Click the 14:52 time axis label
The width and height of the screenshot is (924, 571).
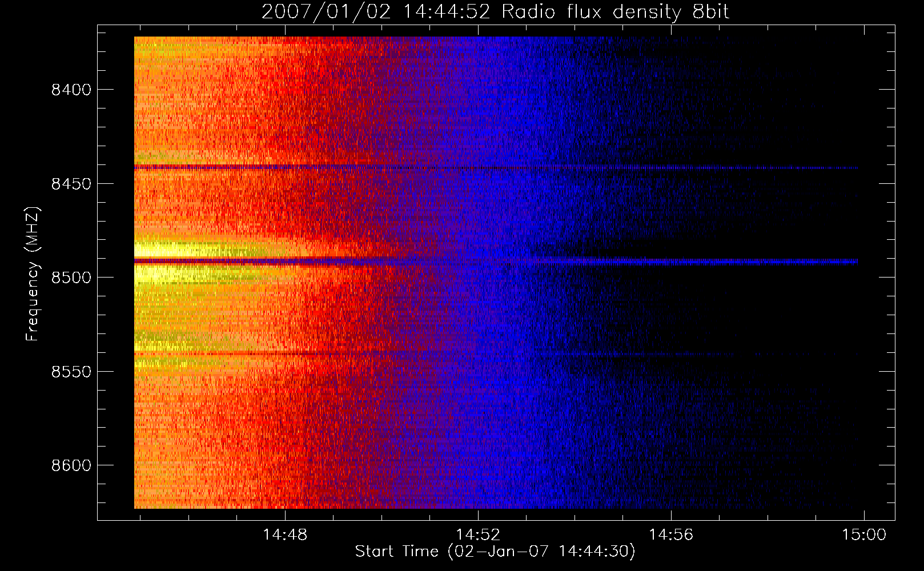click(x=478, y=534)
